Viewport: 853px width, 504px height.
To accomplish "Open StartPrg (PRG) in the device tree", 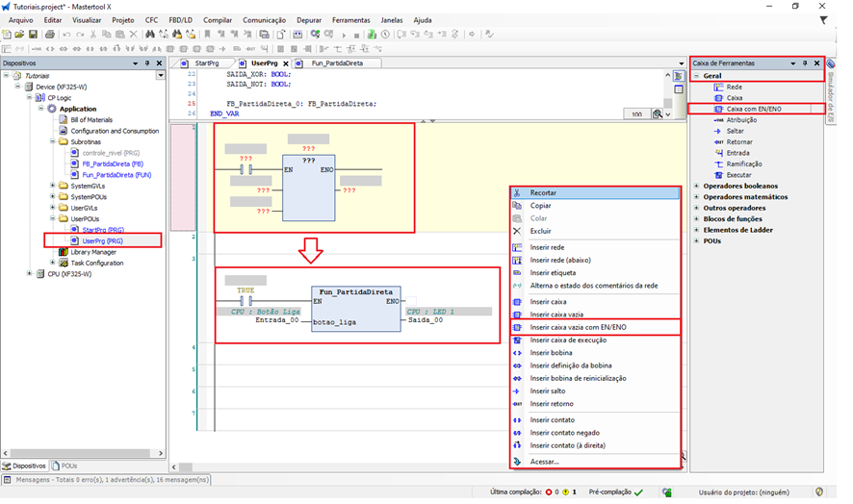I will coord(102,230).
